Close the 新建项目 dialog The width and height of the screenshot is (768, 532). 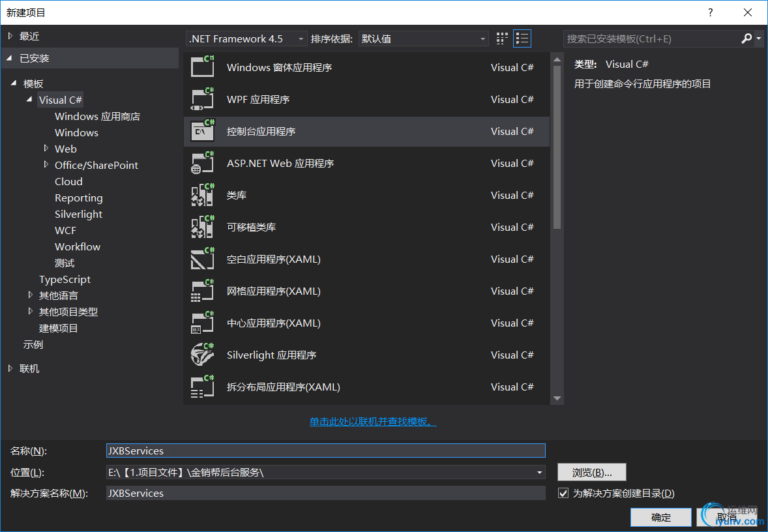click(748, 12)
